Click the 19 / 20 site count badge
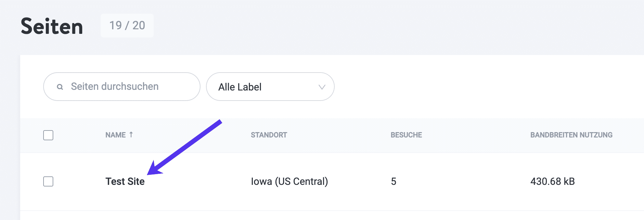Screen dimensions: 644x220 [127, 26]
